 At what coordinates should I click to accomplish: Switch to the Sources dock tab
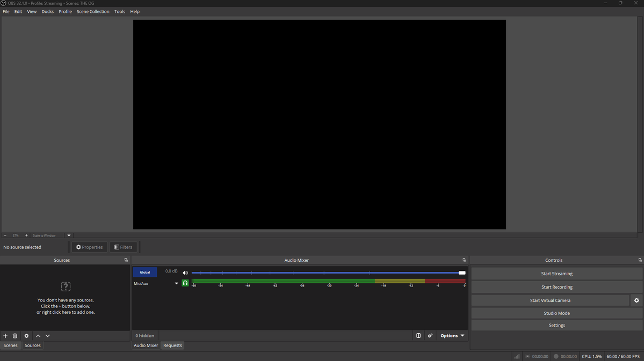(x=32, y=345)
